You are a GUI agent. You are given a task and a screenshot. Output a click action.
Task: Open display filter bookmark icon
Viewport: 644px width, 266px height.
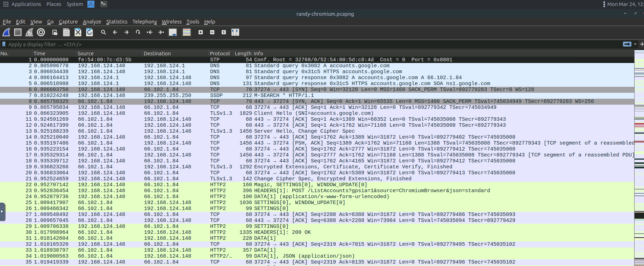tap(4, 44)
